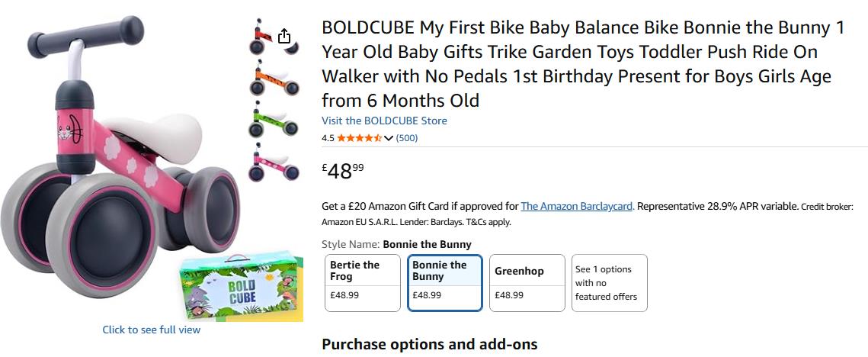868x357 pixels.
Task: Select the Bonnie the Bunny style
Action: 445,283
